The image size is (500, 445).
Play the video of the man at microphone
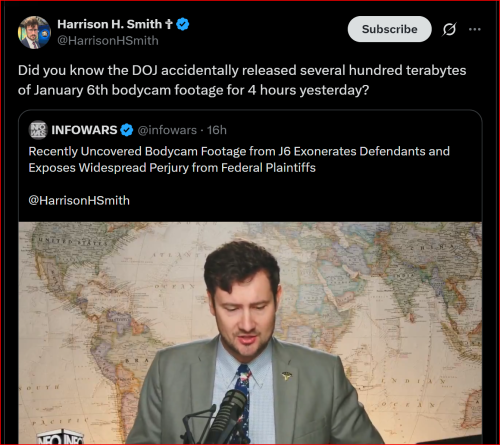point(250,333)
